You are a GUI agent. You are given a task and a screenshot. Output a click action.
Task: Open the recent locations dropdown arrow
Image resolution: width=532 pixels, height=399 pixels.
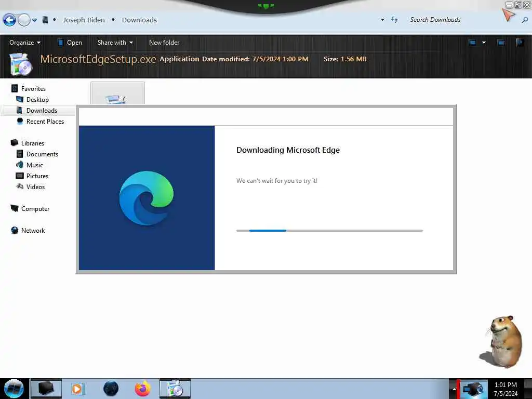tap(35, 20)
